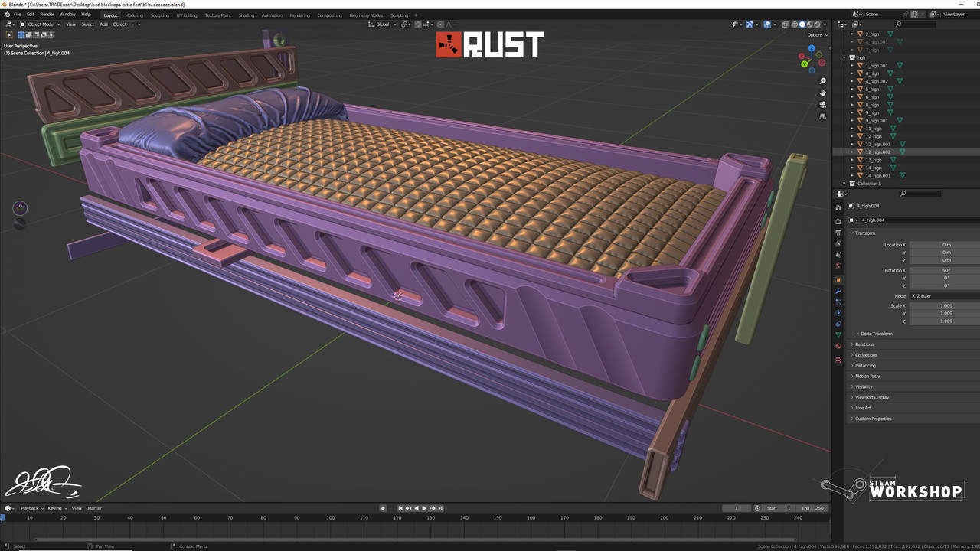Switch to the Shading workspace tab
Image resolution: width=980 pixels, height=551 pixels.
[x=246, y=15]
